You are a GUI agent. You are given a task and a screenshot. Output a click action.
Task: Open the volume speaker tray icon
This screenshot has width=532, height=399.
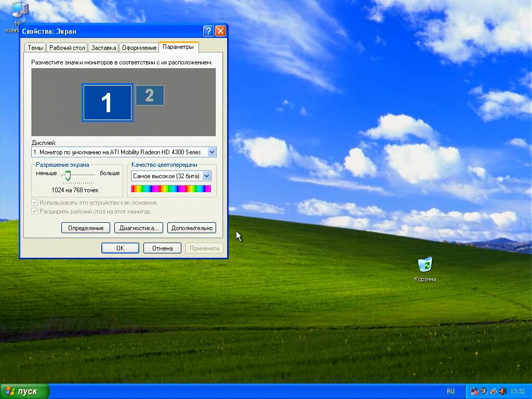click(x=502, y=391)
